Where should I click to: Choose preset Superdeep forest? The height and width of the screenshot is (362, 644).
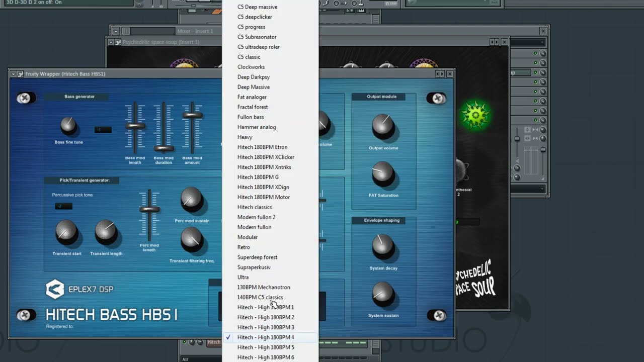click(270, 257)
